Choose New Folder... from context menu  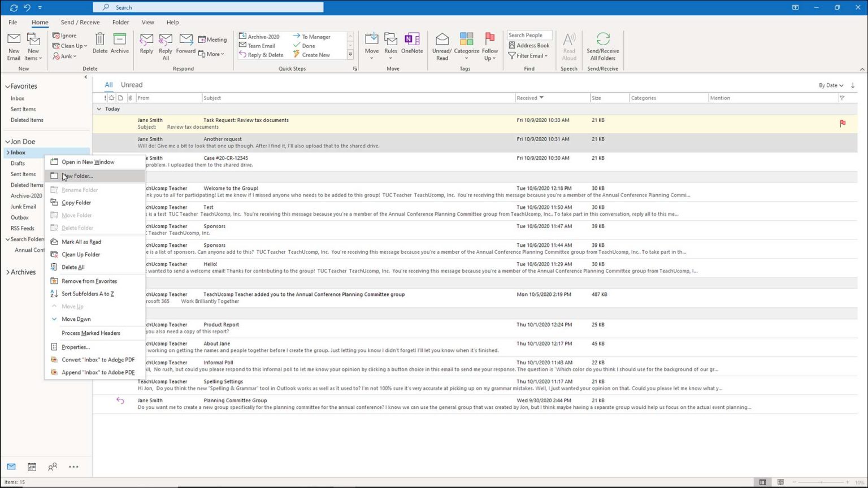pos(95,176)
